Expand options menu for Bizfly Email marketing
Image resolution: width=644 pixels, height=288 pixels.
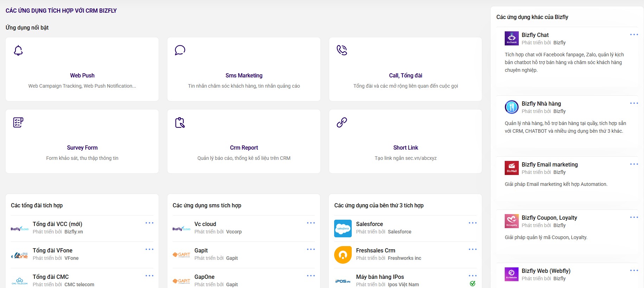pyautogui.click(x=634, y=164)
